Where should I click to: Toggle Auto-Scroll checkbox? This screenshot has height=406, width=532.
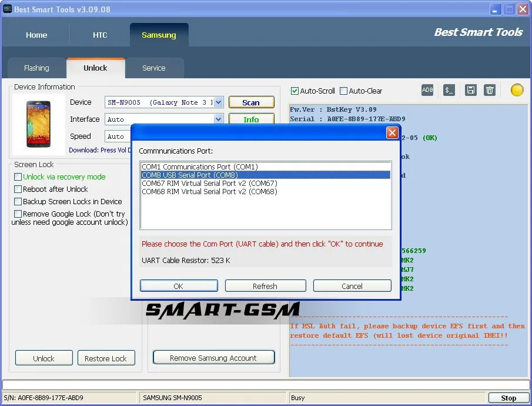pos(295,91)
